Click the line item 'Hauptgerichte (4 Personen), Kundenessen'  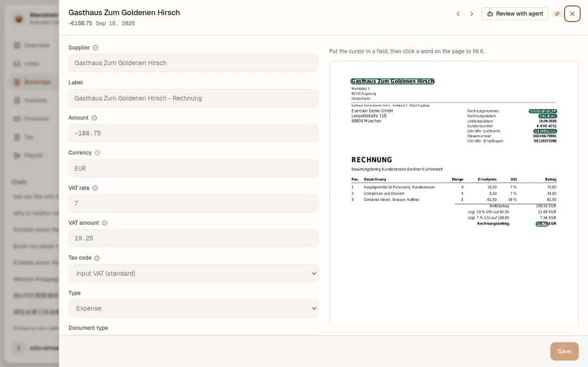pyautogui.click(x=399, y=187)
